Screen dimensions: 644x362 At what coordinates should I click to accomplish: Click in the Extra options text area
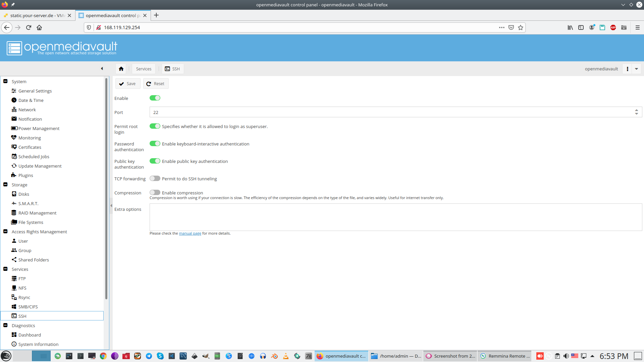[395, 217]
